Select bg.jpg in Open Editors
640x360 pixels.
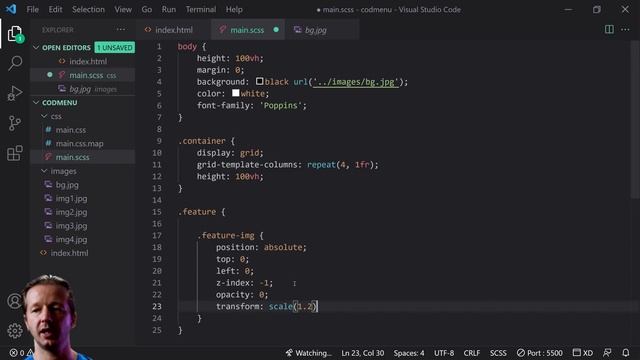(x=83, y=89)
